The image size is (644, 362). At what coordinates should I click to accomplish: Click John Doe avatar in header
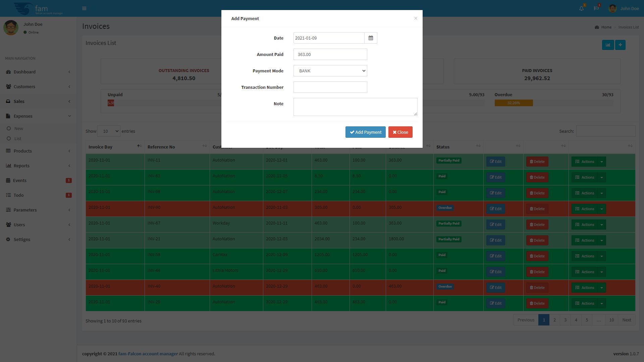click(x=612, y=8)
